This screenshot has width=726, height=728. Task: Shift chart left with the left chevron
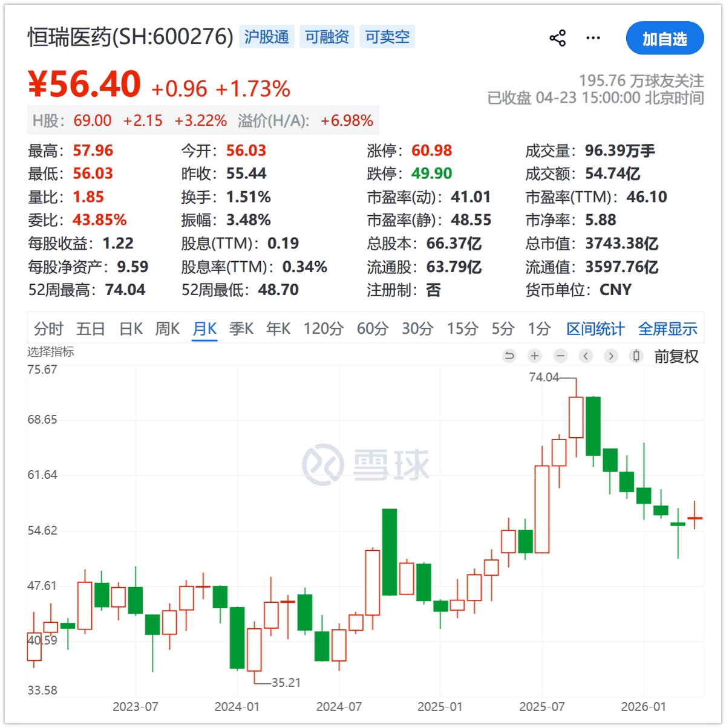[586, 356]
